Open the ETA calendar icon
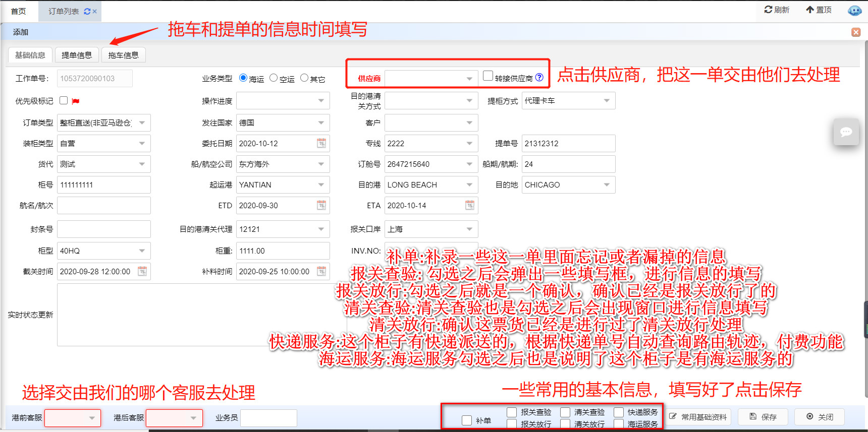 tap(470, 205)
